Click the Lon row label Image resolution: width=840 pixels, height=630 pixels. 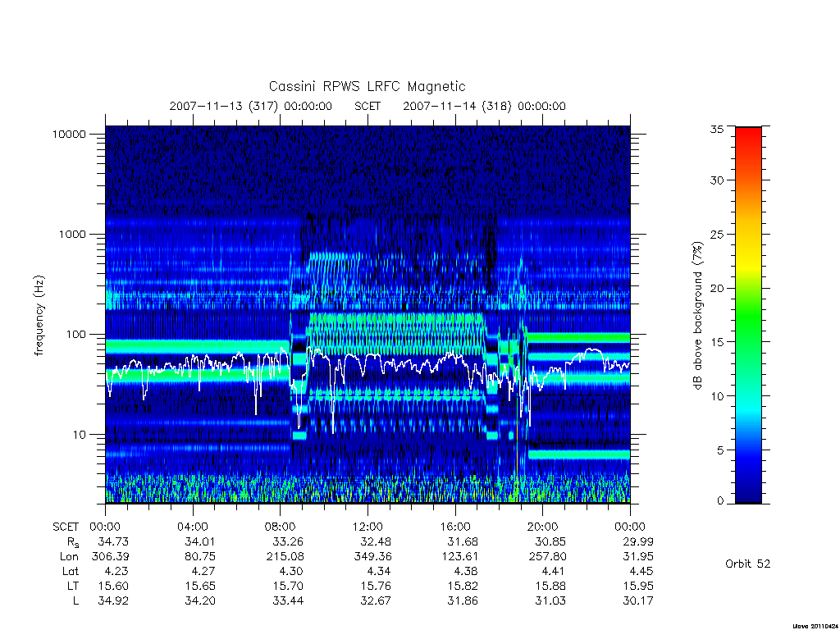coord(69,557)
